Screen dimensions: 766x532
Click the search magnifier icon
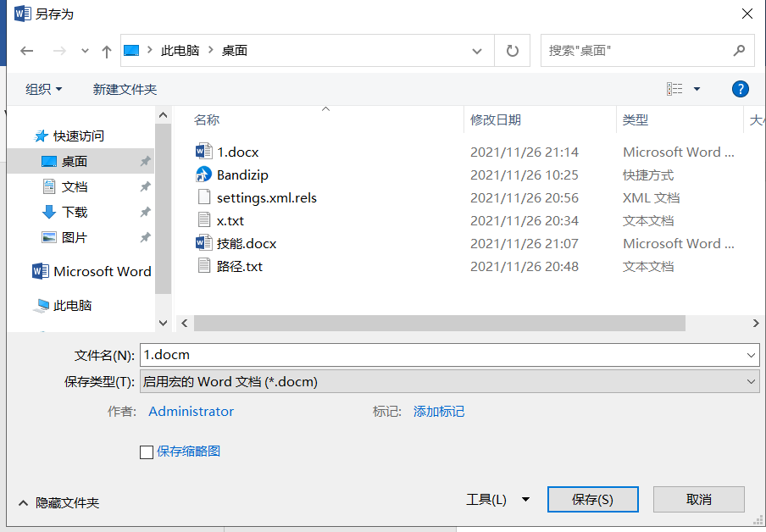click(740, 50)
